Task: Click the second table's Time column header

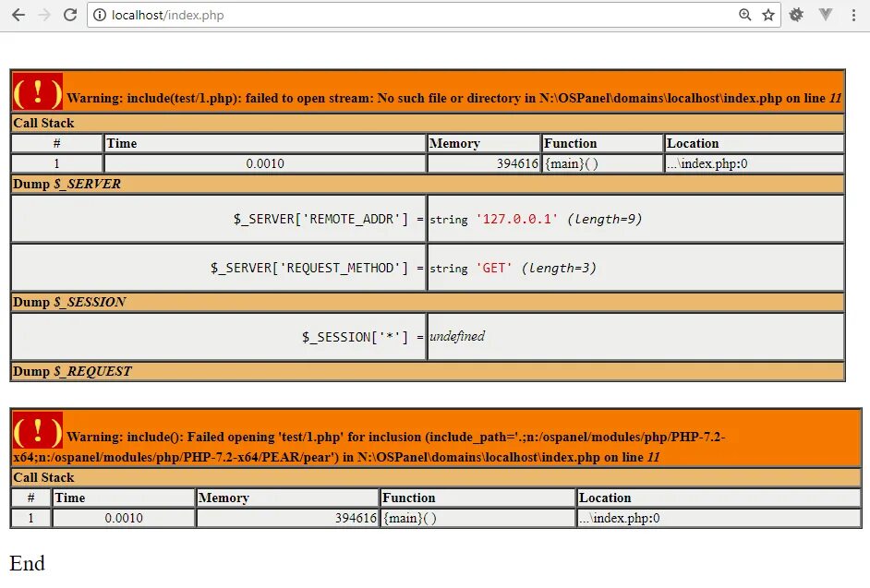Action: 124,498
